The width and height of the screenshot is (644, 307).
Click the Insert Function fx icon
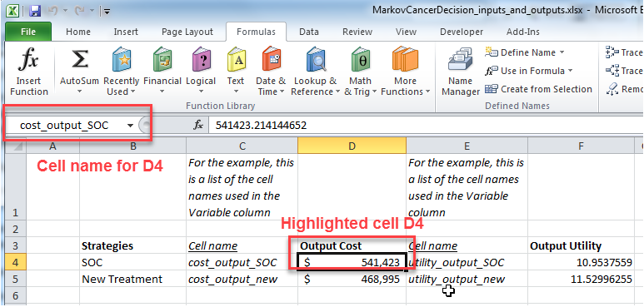(x=29, y=60)
